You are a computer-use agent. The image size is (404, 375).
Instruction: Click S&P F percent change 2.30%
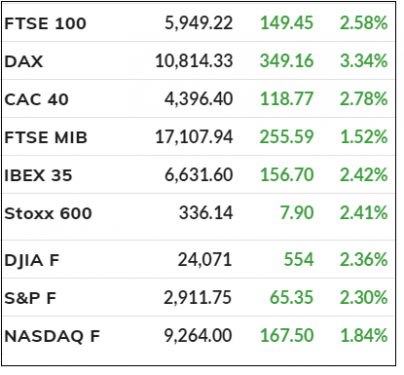coord(364,297)
